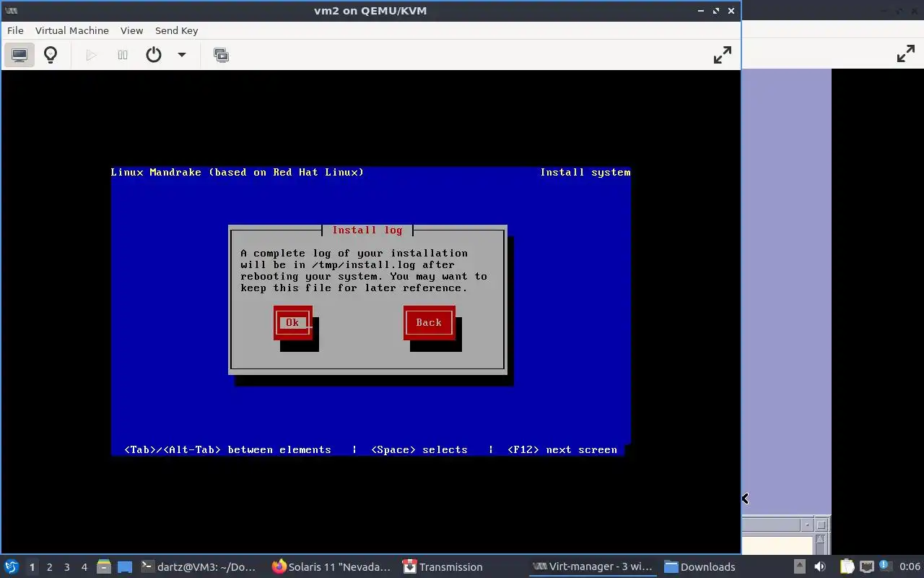Viewport: 924px width, 578px height.
Task: Show virtual hardware details lightbulb
Action: (51, 55)
